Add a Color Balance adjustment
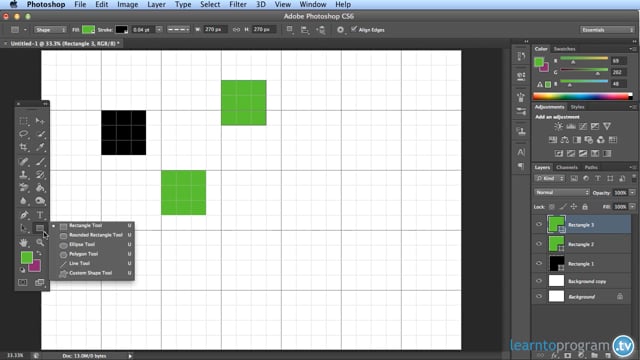640x360 pixels. tap(564, 140)
